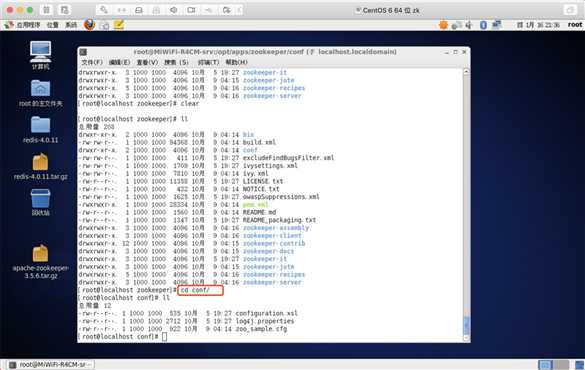Click VMware pause VM toolbar button
Image resolution: width=585 pixels, height=370 pixels.
pyautogui.click(x=47, y=10)
